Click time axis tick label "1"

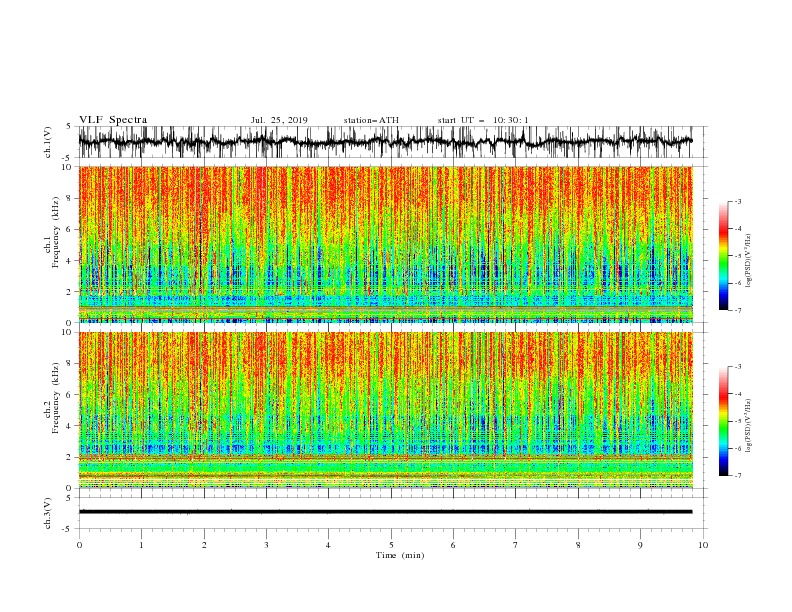pyautogui.click(x=141, y=545)
